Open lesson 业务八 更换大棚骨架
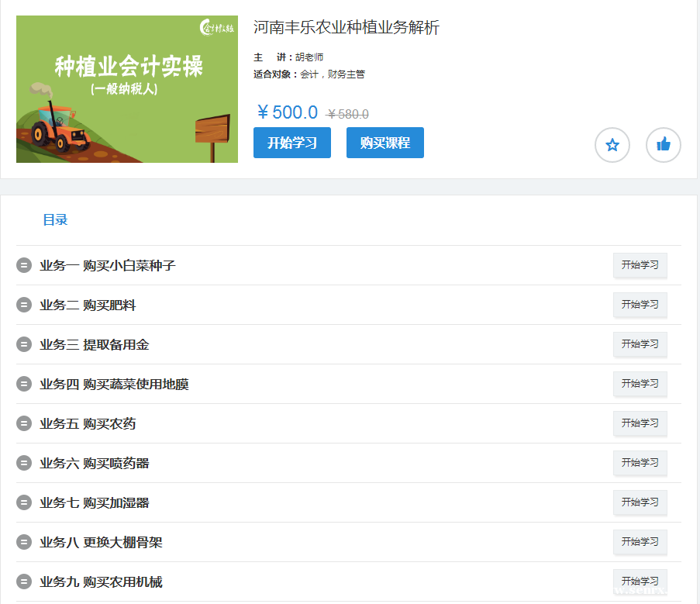This screenshot has width=700, height=604. (x=101, y=543)
